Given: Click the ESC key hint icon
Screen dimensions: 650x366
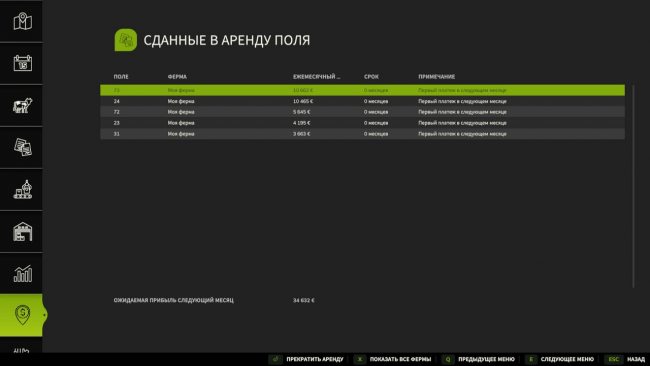Looking at the screenshot, I should coord(614,359).
